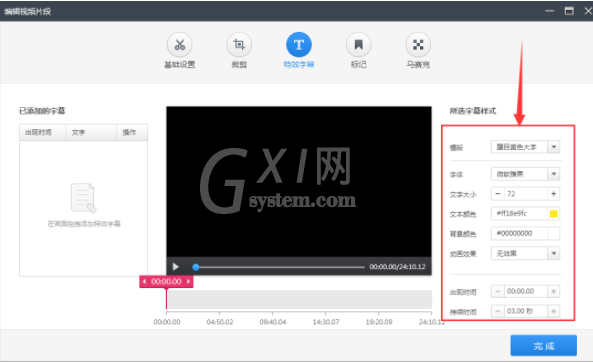This screenshot has width=593, height=363.
Task: Click the 背景颜色 #00000000 field
Action: tap(519, 233)
